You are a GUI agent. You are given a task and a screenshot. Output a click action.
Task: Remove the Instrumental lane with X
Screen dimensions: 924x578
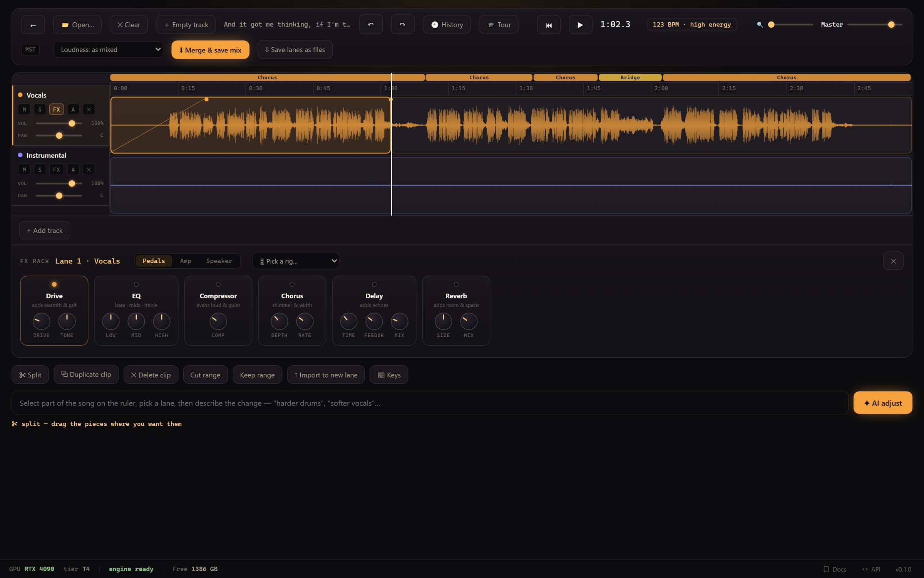tap(89, 170)
